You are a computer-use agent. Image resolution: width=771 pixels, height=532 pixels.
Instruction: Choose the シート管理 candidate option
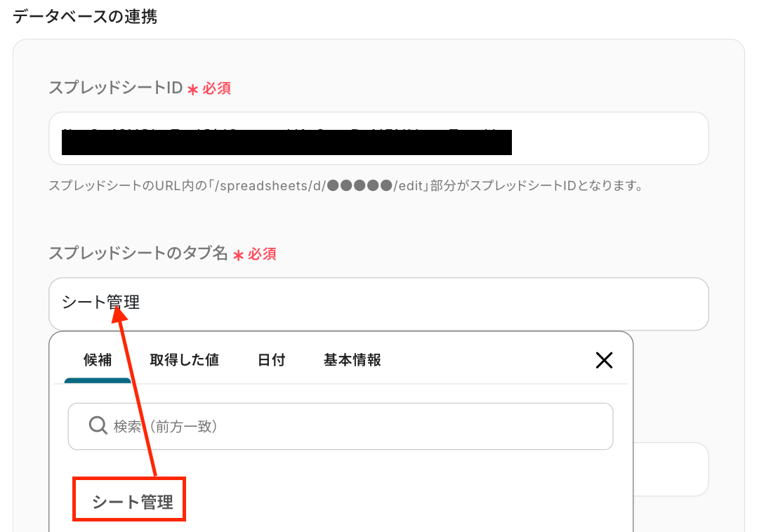[x=132, y=502]
